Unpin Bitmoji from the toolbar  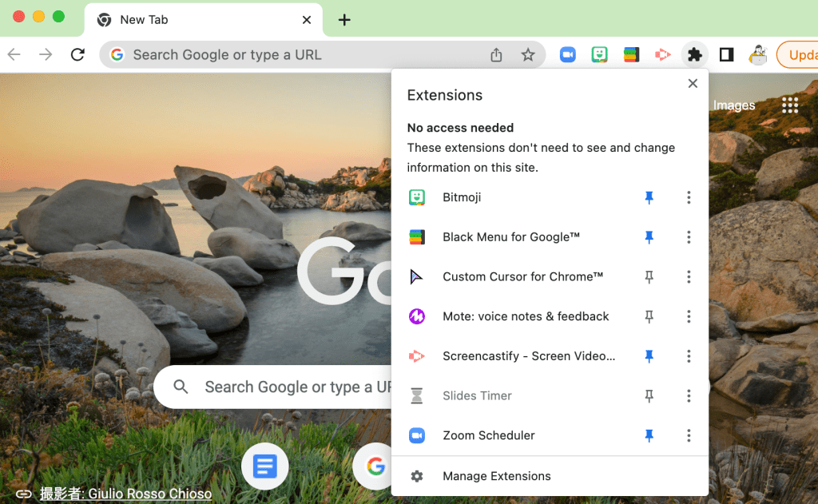coord(649,197)
